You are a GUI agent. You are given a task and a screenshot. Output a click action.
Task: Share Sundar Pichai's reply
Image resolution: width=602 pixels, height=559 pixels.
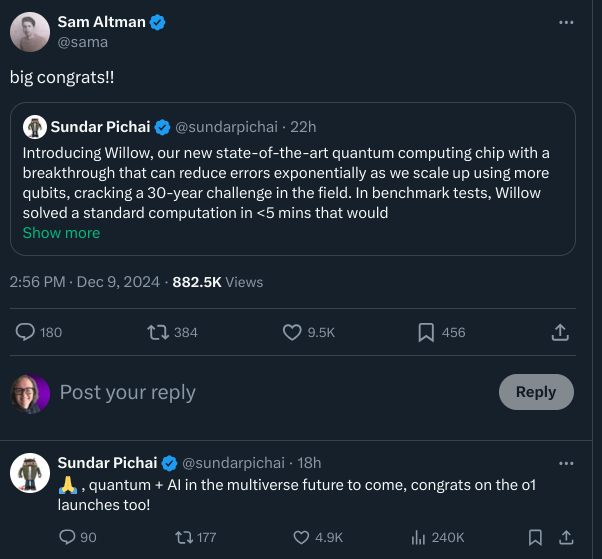point(564,537)
